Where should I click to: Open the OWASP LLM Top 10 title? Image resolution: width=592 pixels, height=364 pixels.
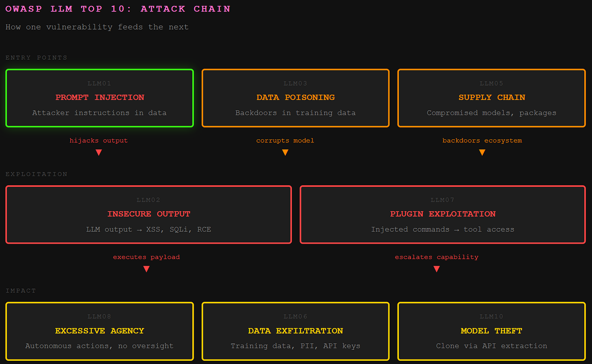[x=118, y=9]
